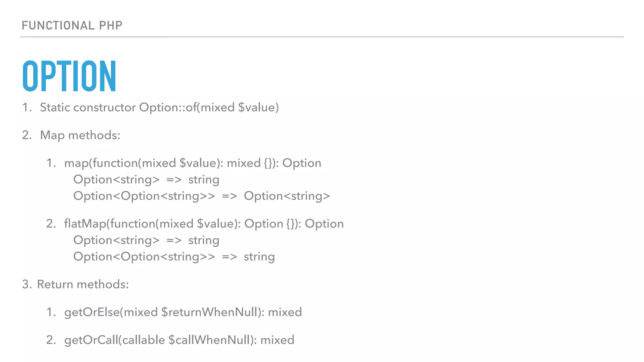The image size is (644, 362).
Task: Click the word "callable" in the getOrCall line
Action: point(143,340)
